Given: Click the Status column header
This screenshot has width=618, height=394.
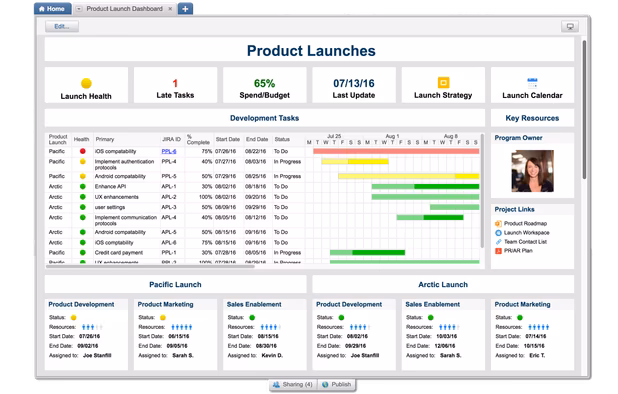Looking at the screenshot, I should coord(282,139).
